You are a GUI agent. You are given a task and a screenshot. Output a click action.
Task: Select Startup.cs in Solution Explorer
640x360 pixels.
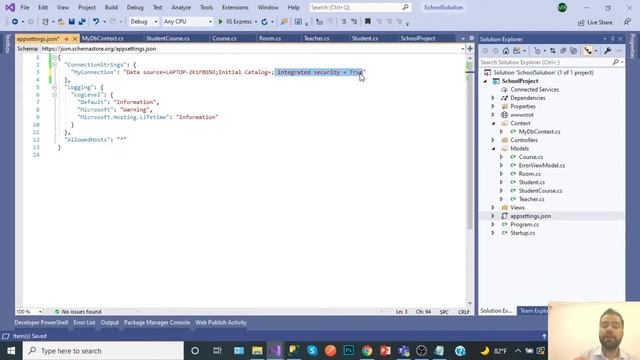pyautogui.click(x=522, y=233)
